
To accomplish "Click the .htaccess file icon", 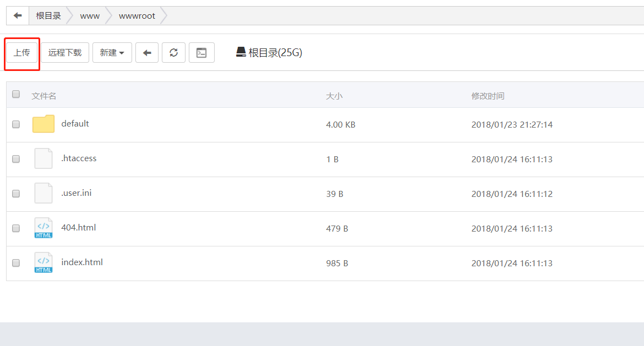I will [x=43, y=158].
